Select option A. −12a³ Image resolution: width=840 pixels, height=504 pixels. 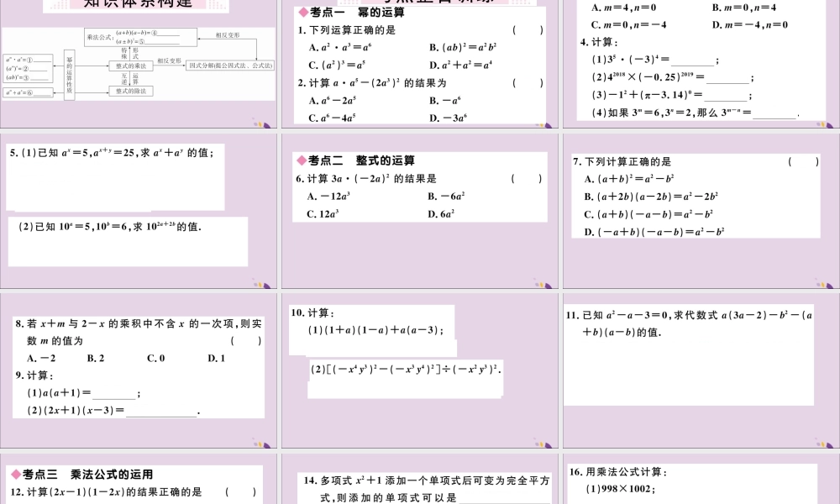pos(328,197)
